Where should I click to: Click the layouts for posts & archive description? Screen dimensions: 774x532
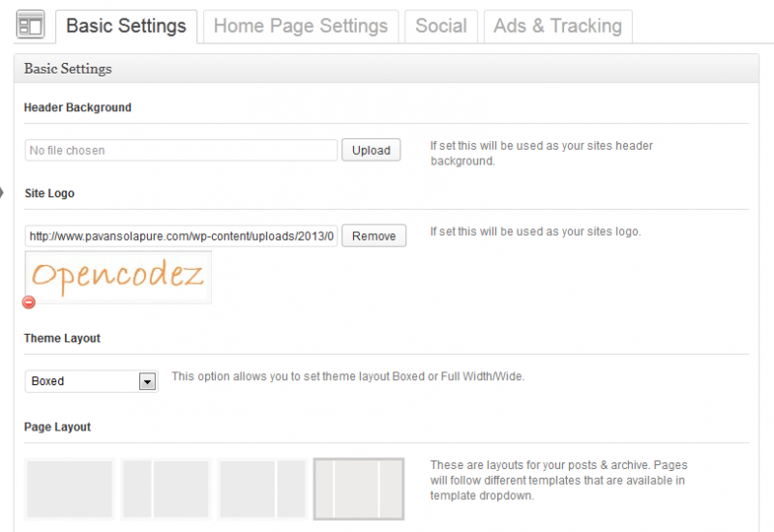pos(558,480)
